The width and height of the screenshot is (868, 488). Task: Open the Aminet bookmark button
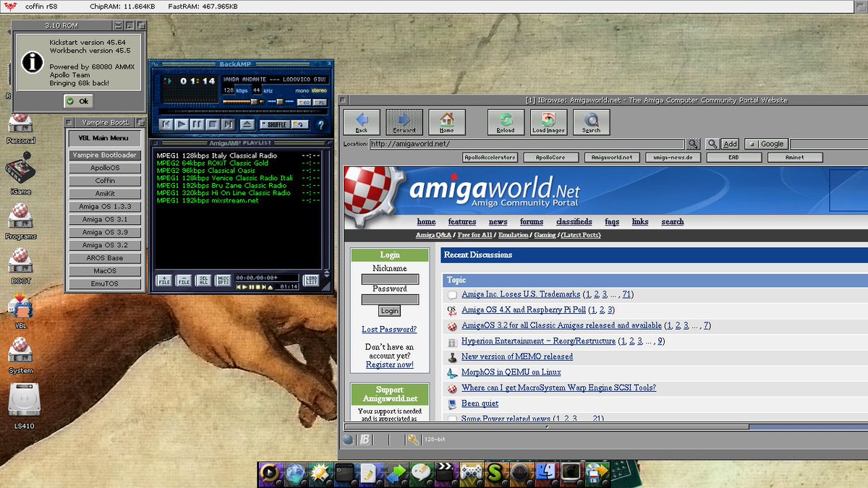point(795,157)
